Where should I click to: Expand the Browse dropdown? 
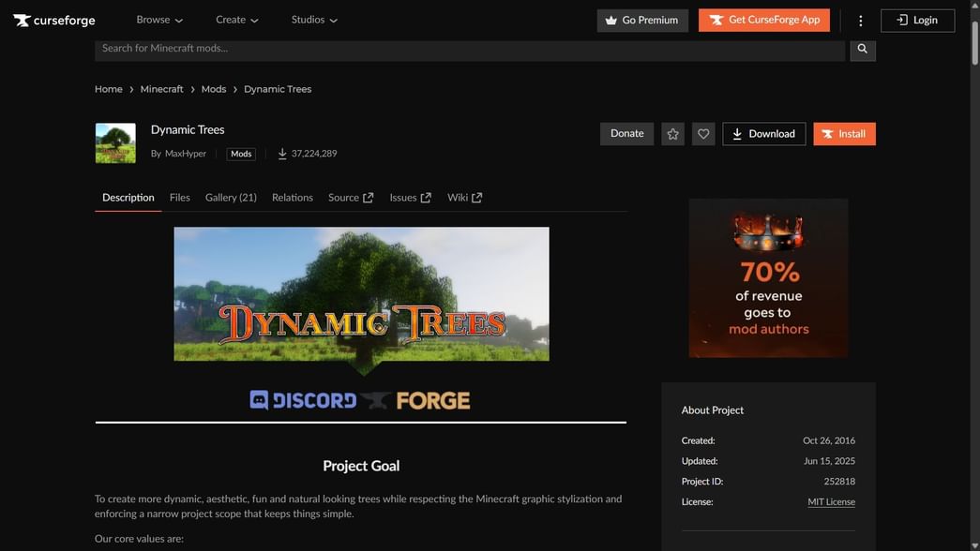pyautogui.click(x=158, y=19)
